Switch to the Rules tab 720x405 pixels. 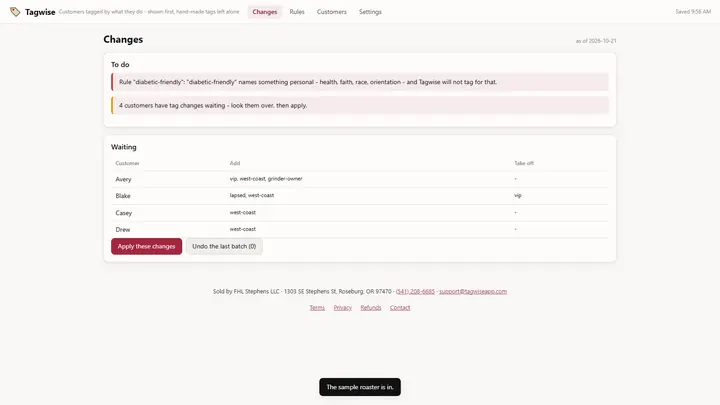[x=297, y=12]
